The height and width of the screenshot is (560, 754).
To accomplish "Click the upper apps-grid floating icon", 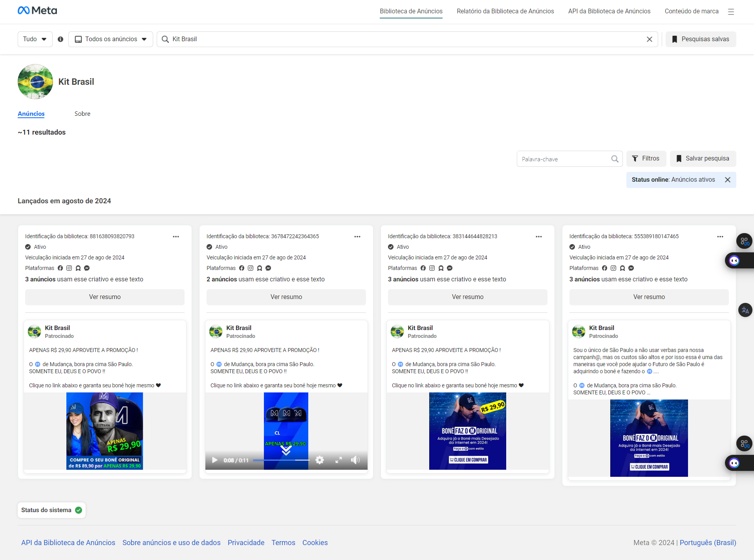I will click(745, 241).
